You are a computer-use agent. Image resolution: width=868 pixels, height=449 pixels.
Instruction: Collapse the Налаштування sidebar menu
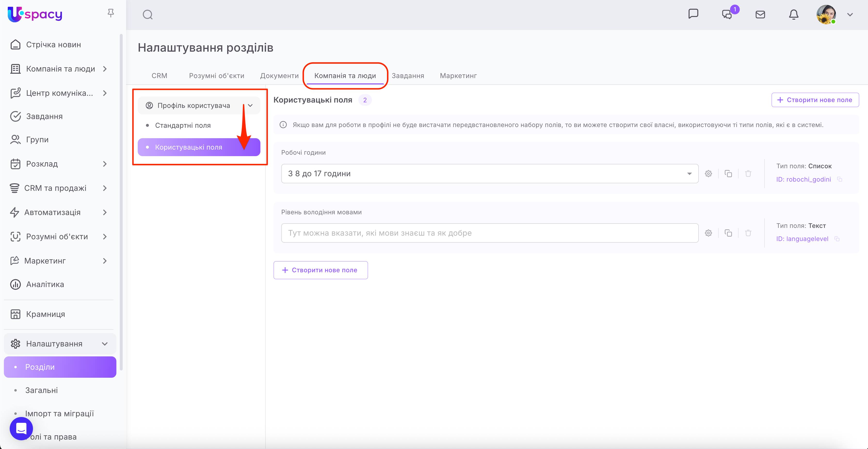(x=104, y=344)
